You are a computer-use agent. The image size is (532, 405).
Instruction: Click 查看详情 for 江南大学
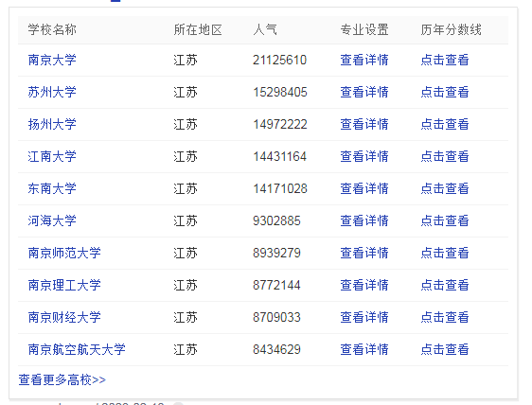364,157
